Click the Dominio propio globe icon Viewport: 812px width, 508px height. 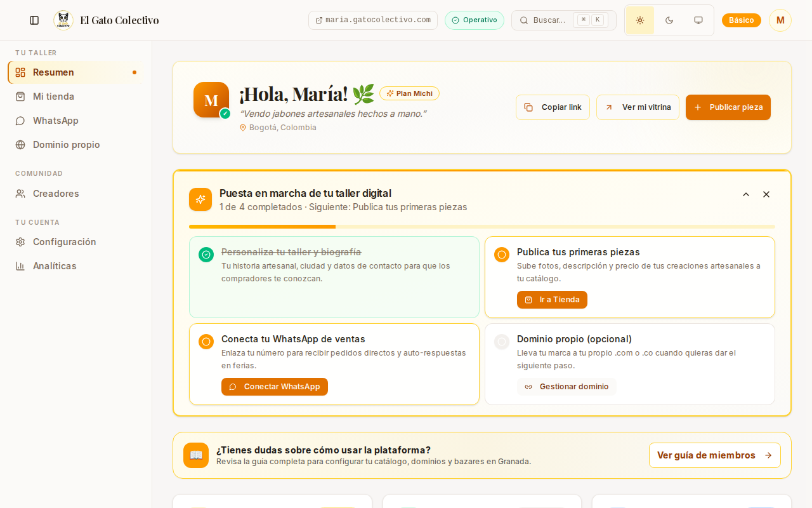pyautogui.click(x=20, y=145)
